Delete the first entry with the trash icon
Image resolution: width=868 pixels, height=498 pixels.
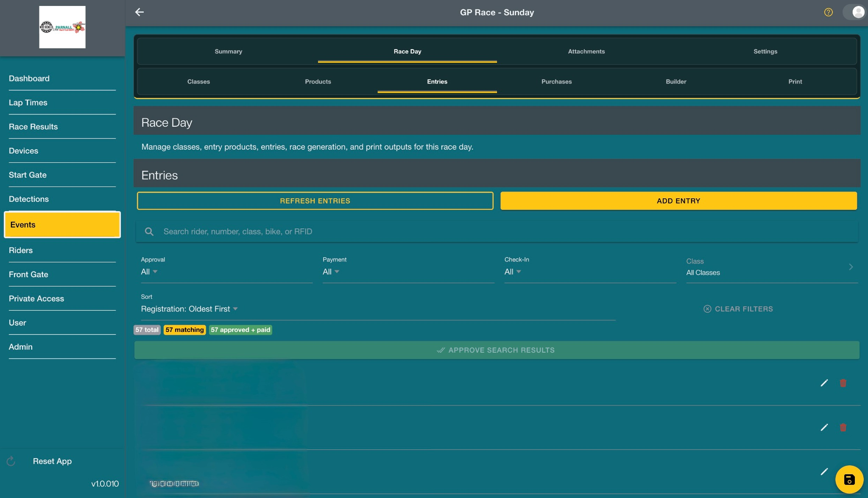pyautogui.click(x=843, y=383)
